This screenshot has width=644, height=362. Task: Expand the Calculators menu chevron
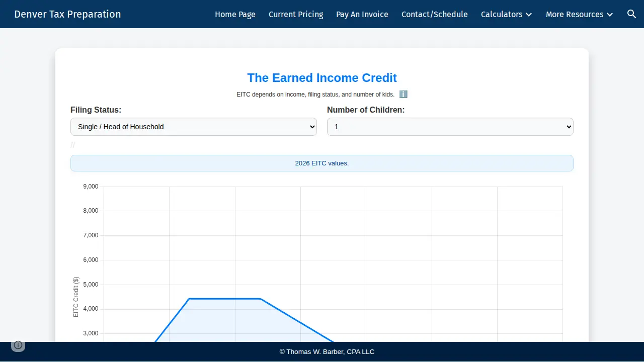pyautogui.click(x=529, y=15)
